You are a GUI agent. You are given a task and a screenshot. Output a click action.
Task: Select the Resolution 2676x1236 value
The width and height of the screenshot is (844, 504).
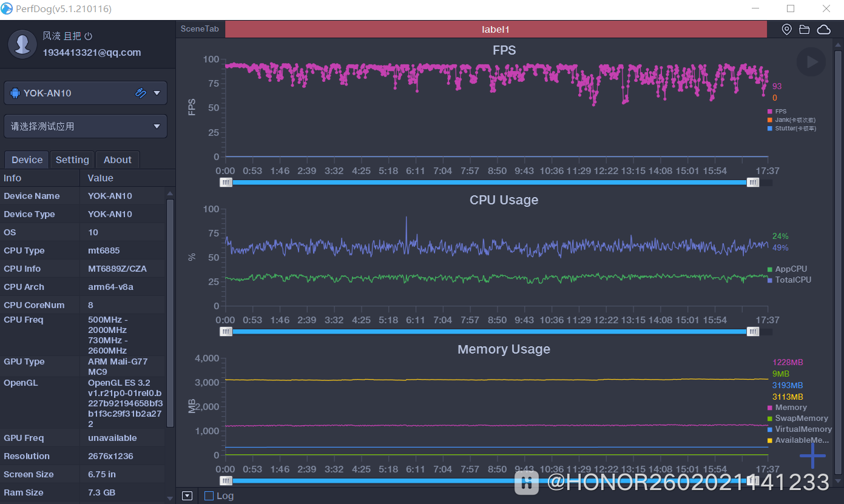[x=110, y=456]
